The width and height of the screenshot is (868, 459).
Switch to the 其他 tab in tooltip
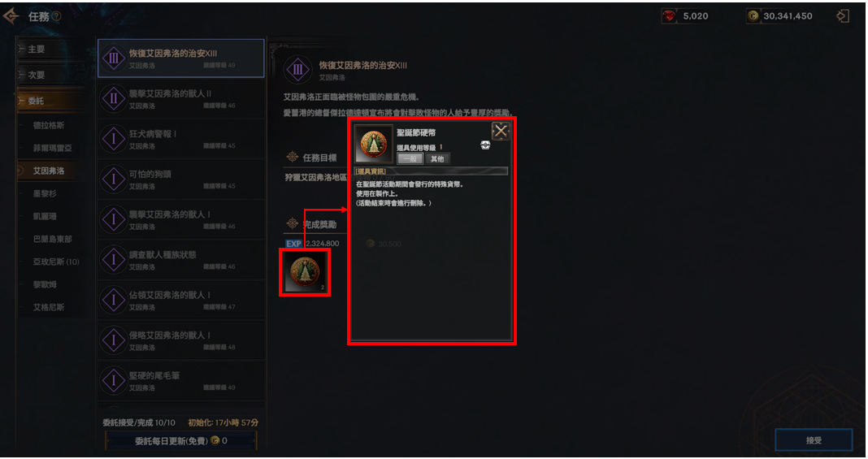(x=436, y=158)
